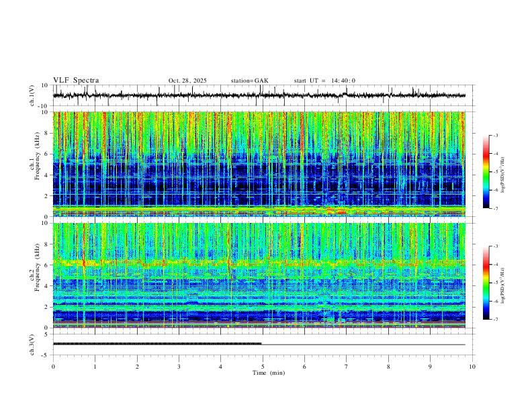Click the thick ch.3 trace segment
Image resolution: width=532 pixels, height=411 pixels.
(x=157, y=344)
